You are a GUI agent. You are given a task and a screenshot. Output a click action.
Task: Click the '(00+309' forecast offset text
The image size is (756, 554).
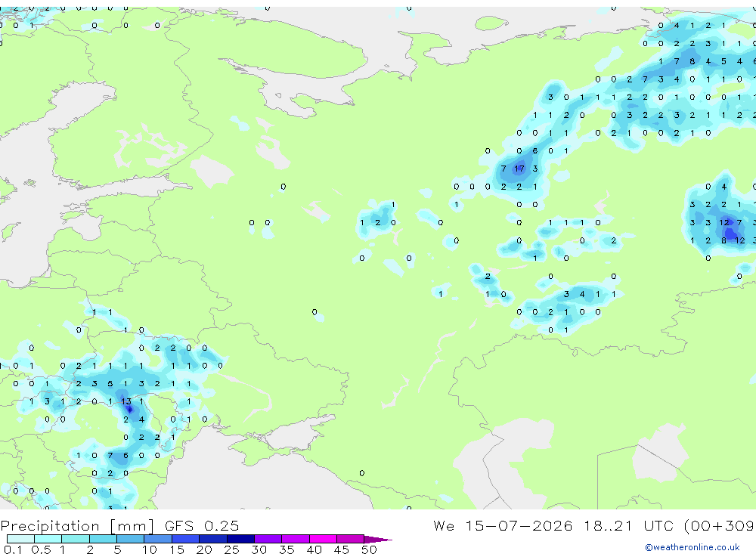pyautogui.click(x=720, y=525)
